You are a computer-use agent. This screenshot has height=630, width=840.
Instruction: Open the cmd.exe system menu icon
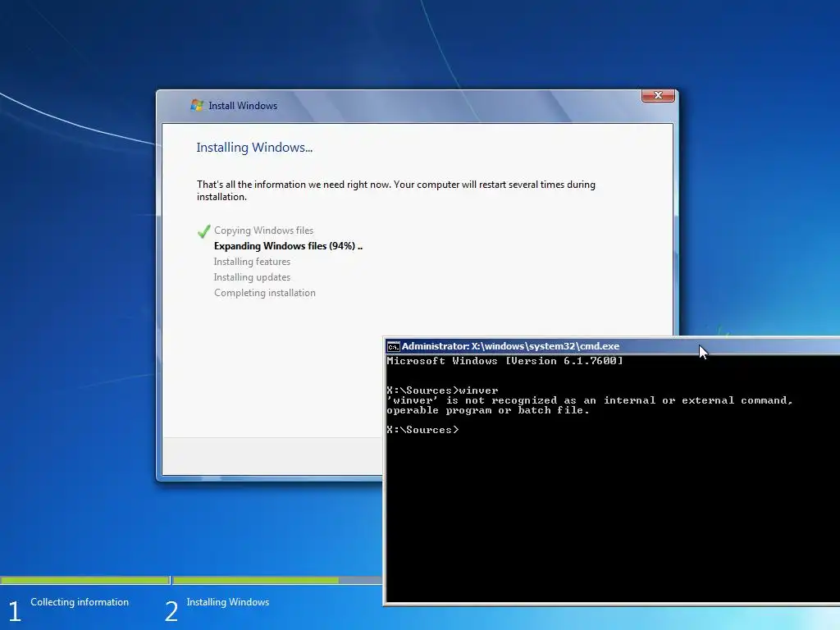pyautogui.click(x=393, y=347)
